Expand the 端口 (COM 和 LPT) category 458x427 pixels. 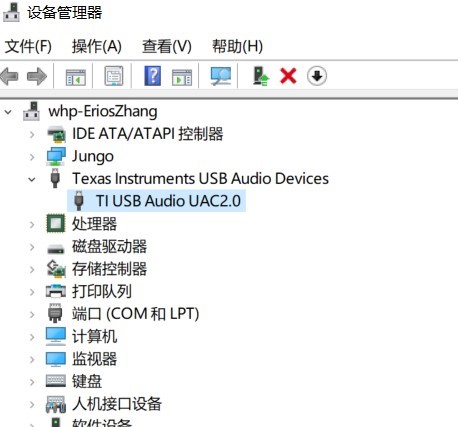(x=32, y=315)
